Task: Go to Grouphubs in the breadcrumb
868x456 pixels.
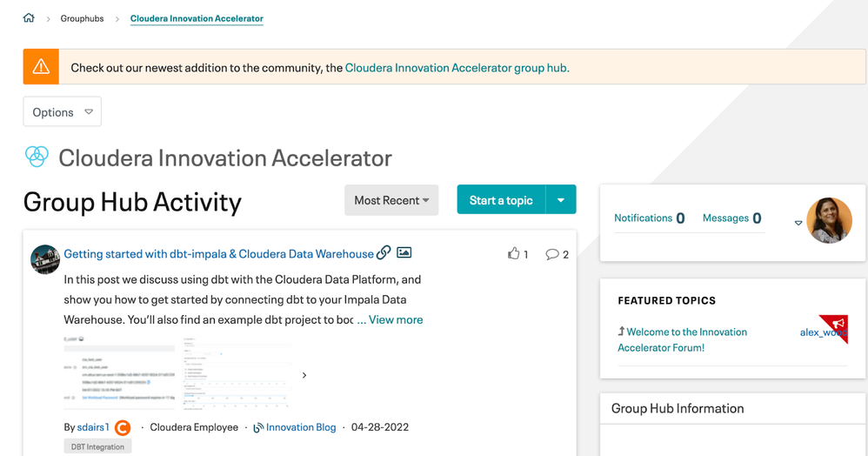Action: (x=82, y=18)
